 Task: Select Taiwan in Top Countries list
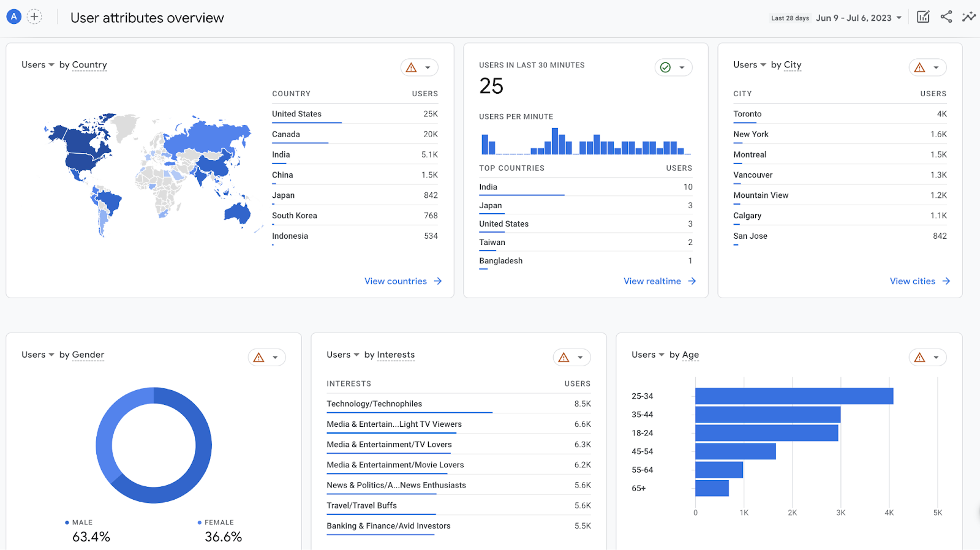click(x=586, y=243)
